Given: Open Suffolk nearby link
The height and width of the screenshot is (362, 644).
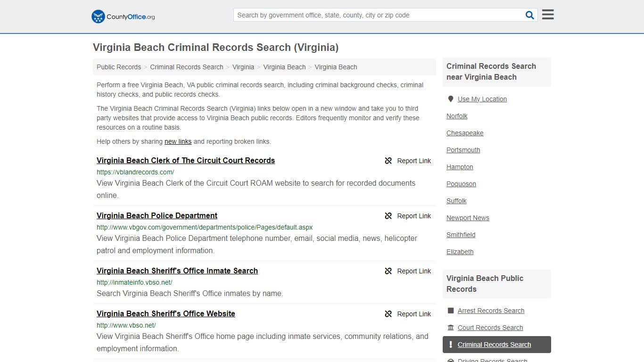Looking at the screenshot, I should [456, 201].
